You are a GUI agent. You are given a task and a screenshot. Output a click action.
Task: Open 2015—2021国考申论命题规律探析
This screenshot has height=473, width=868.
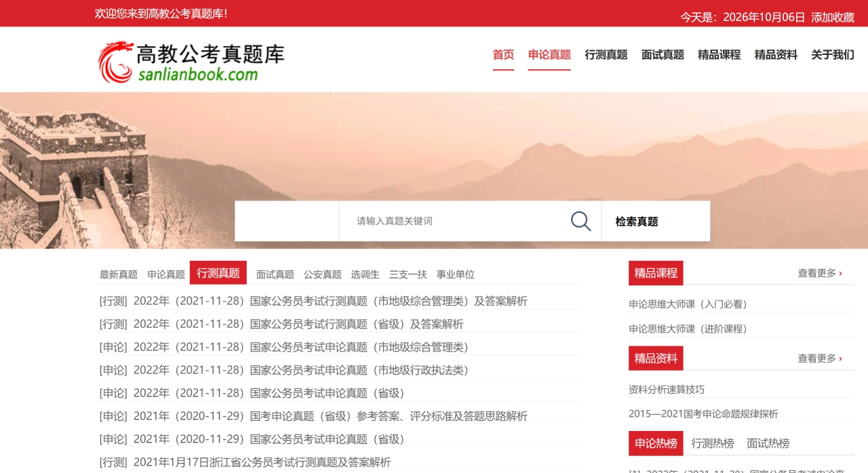703,414
